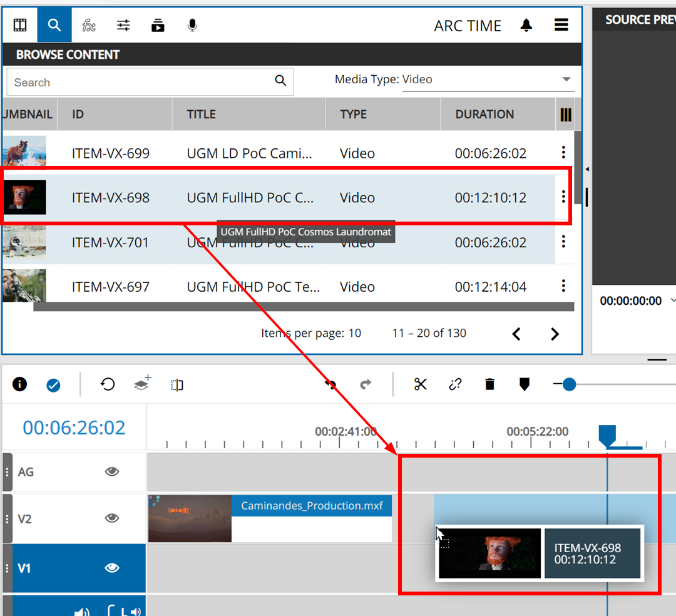The image size is (676, 616).
Task: Open the voice-over microphone tab
Action: (x=192, y=25)
